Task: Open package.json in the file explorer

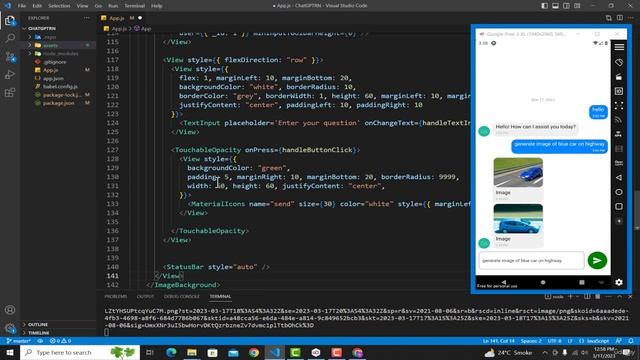Action: tap(58, 103)
